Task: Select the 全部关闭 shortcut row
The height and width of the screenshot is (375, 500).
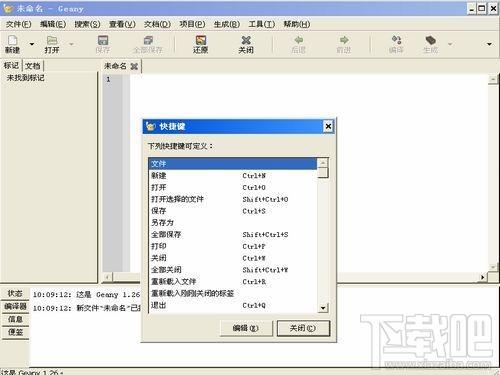Action: click(x=233, y=270)
